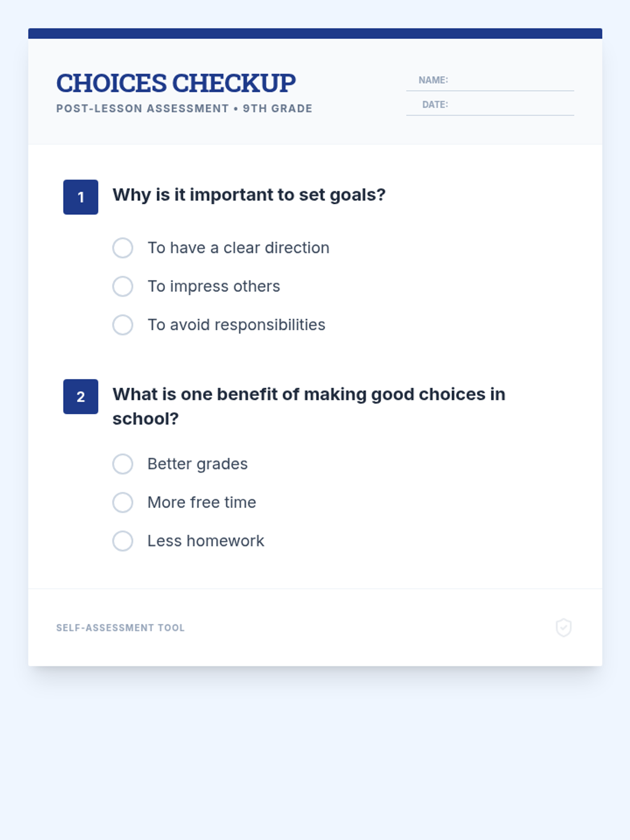The width and height of the screenshot is (630, 840).
Task: Click "Why is it important to set goals?" text
Action: coord(249,195)
